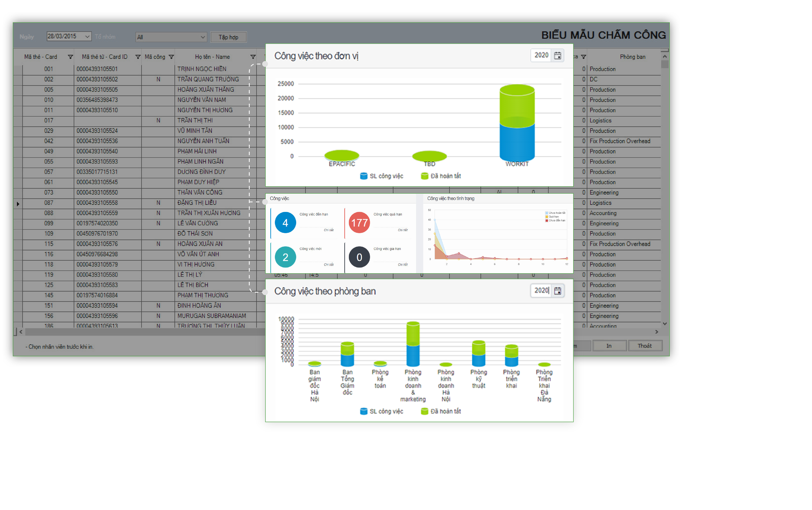Click year field 2020 in đơn vị panel
The image size is (812, 510).
point(541,55)
